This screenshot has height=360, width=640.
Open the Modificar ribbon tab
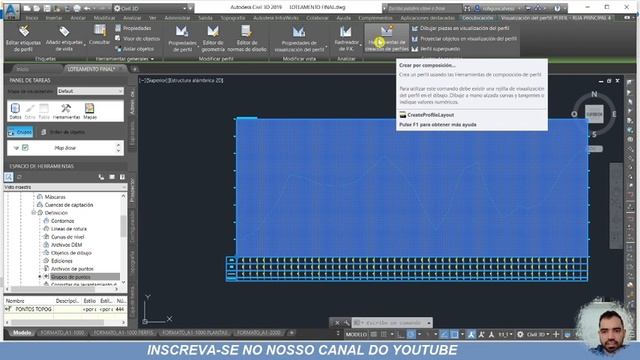pyautogui.click(x=104, y=18)
